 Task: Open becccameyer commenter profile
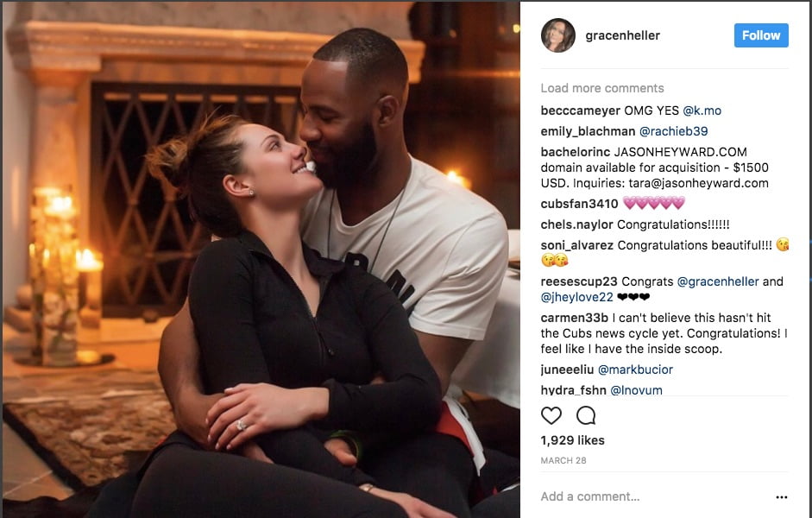580,111
